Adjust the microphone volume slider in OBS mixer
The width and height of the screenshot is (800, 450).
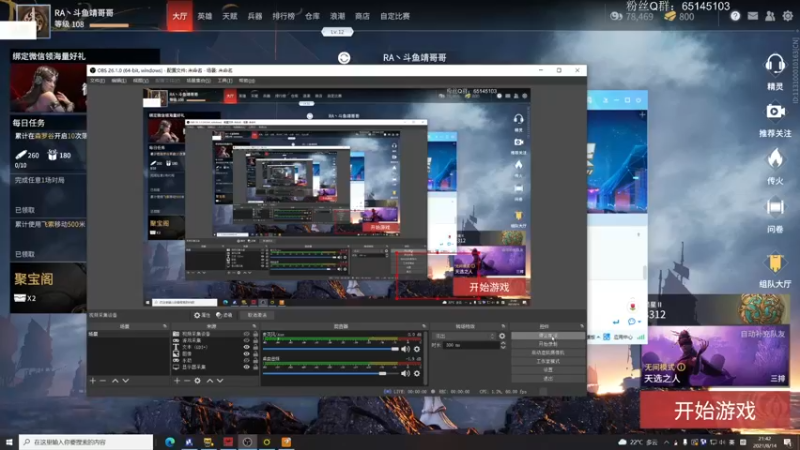(331, 349)
